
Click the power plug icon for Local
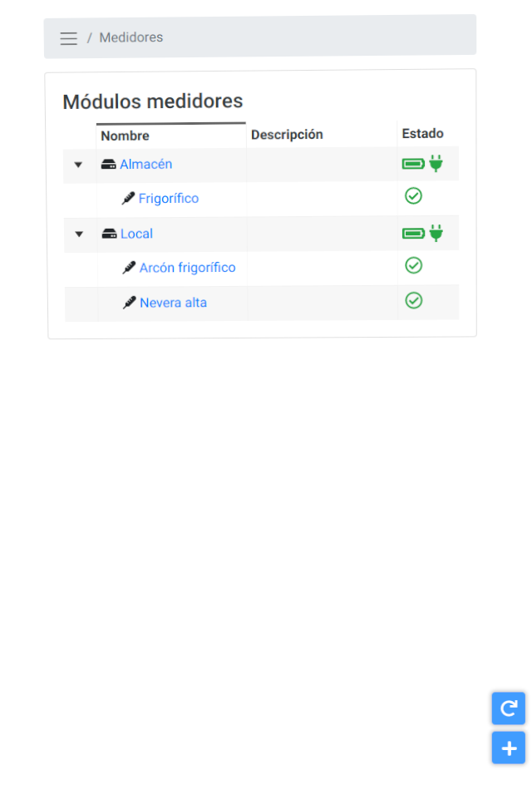point(436,233)
